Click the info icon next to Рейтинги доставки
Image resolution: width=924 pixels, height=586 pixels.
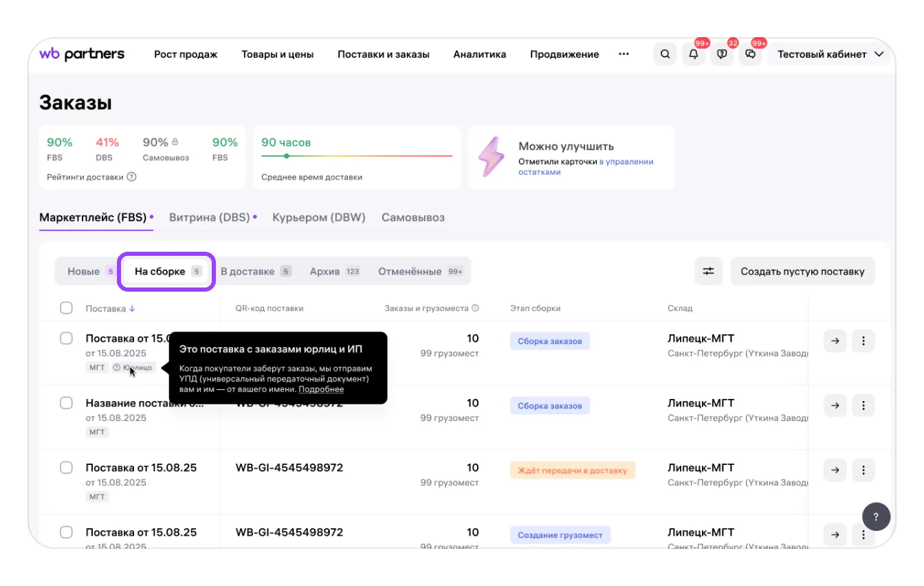[x=131, y=177]
